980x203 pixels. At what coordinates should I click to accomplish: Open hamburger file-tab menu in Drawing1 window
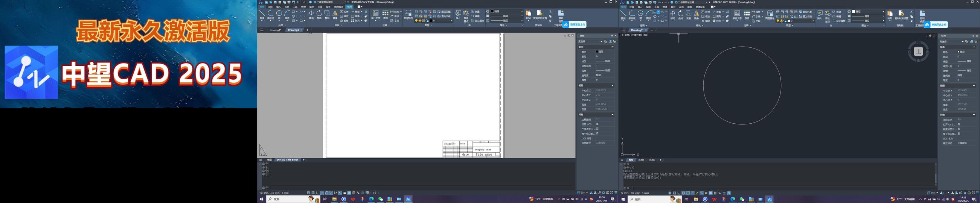[x=623, y=30]
